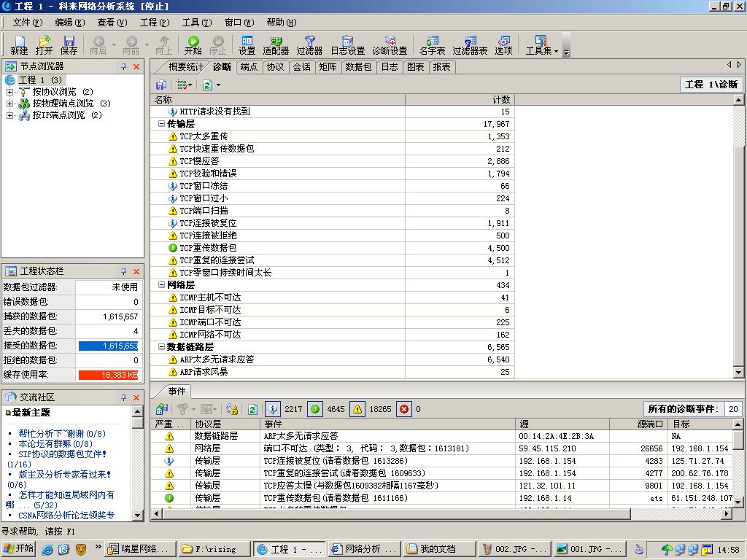Open the 名字表 (Name table) icon
Screen dimensions: 747x560
[432, 44]
